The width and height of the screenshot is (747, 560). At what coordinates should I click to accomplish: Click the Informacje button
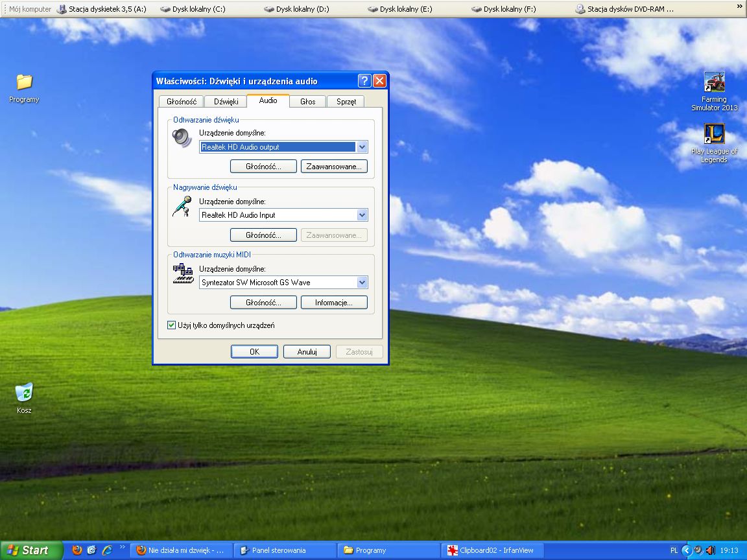[334, 303]
